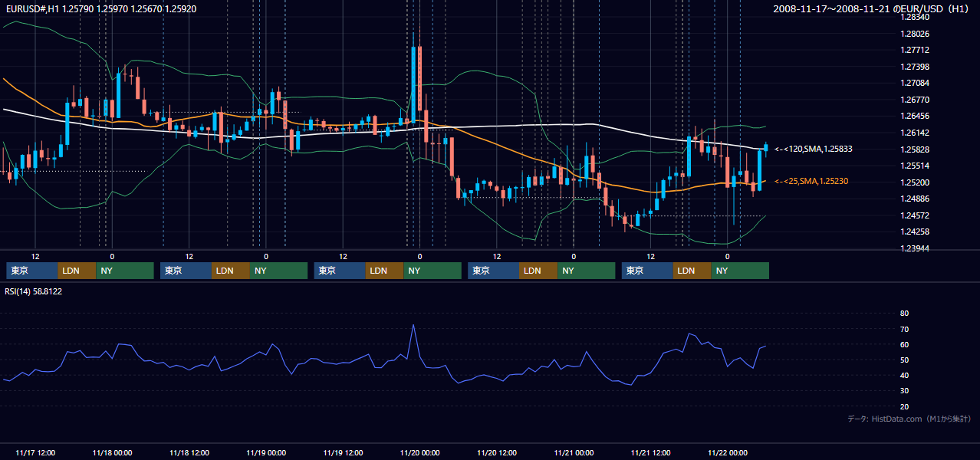The width and height of the screenshot is (980, 460).
Task: Click the 1.26142 price axis label
Action: (x=916, y=133)
